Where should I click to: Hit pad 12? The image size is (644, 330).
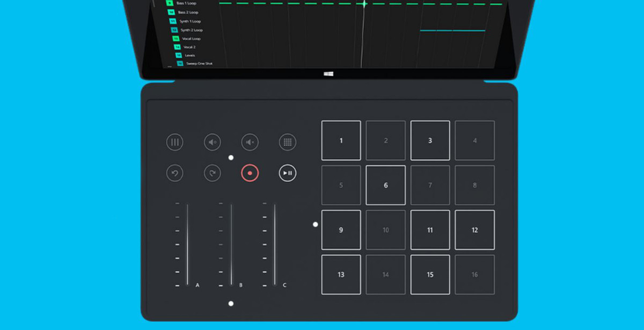pyautogui.click(x=474, y=230)
